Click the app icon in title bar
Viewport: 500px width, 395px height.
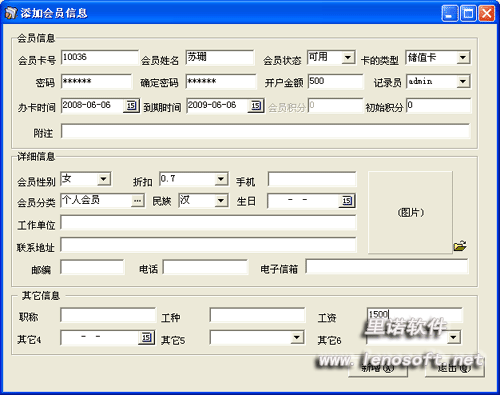tap(11, 13)
